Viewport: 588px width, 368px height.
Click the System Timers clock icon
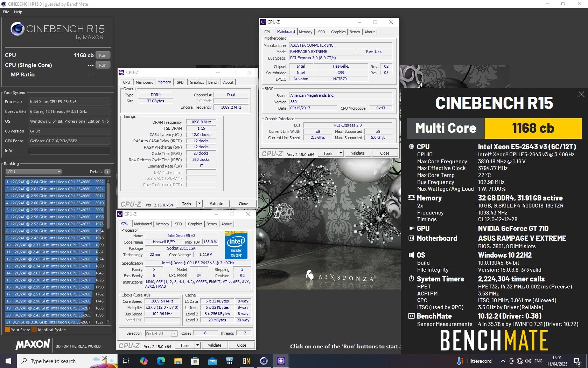tap(412, 279)
